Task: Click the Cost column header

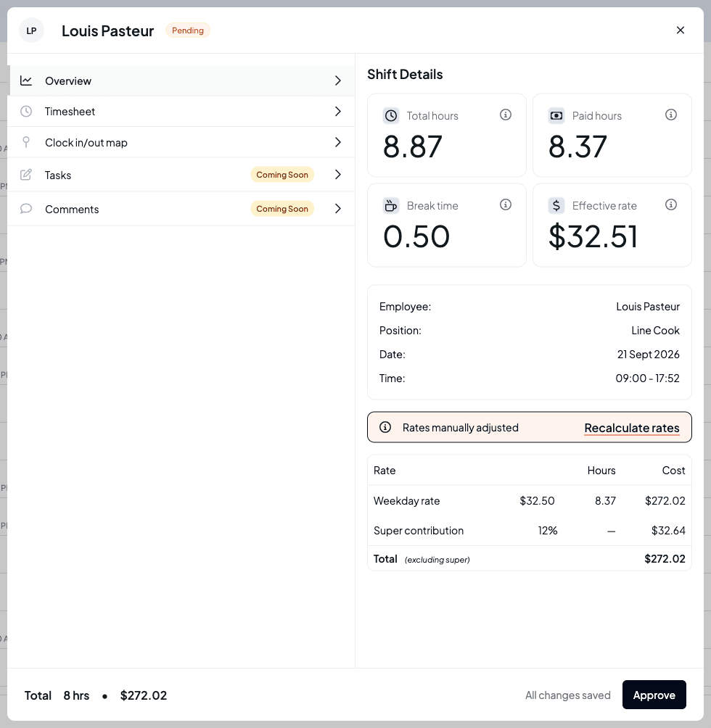Action: [x=673, y=471]
